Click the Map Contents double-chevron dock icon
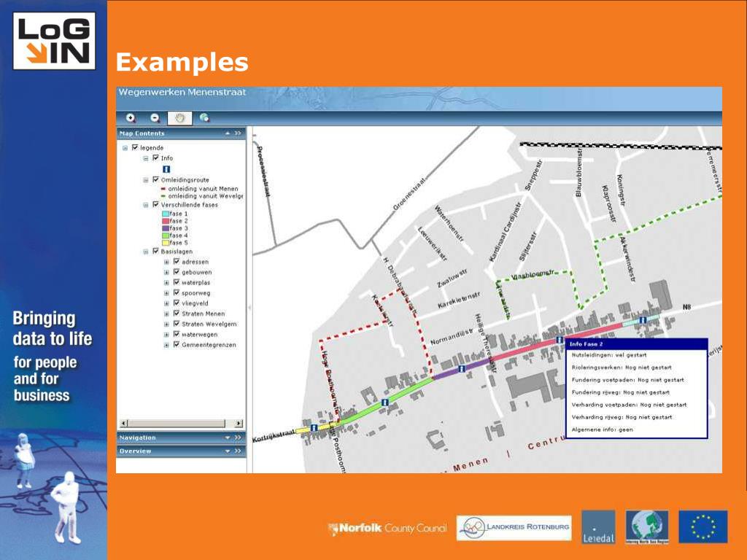 (x=238, y=133)
